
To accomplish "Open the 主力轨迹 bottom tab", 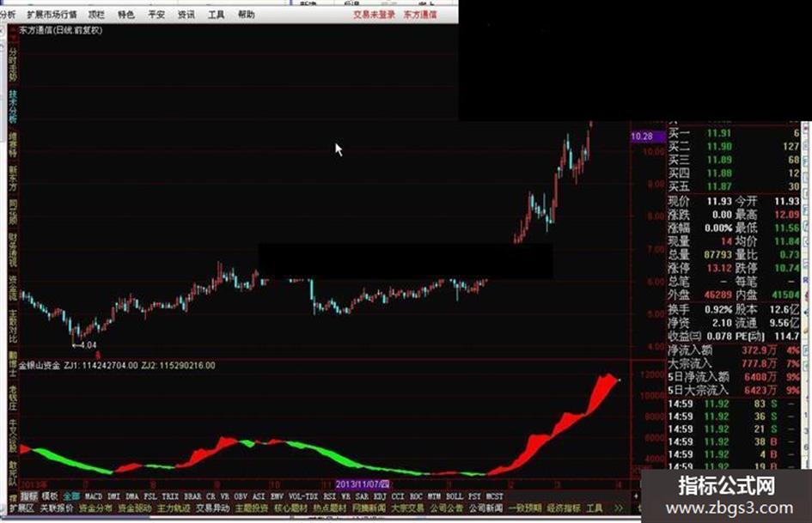I will click(174, 508).
